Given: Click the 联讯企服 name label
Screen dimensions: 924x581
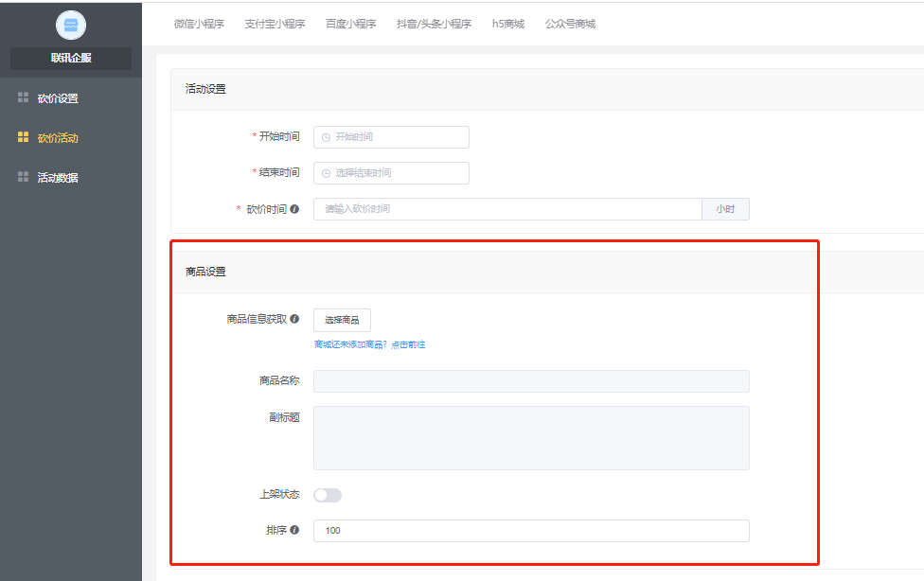Looking at the screenshot, I should click(71, 58).
